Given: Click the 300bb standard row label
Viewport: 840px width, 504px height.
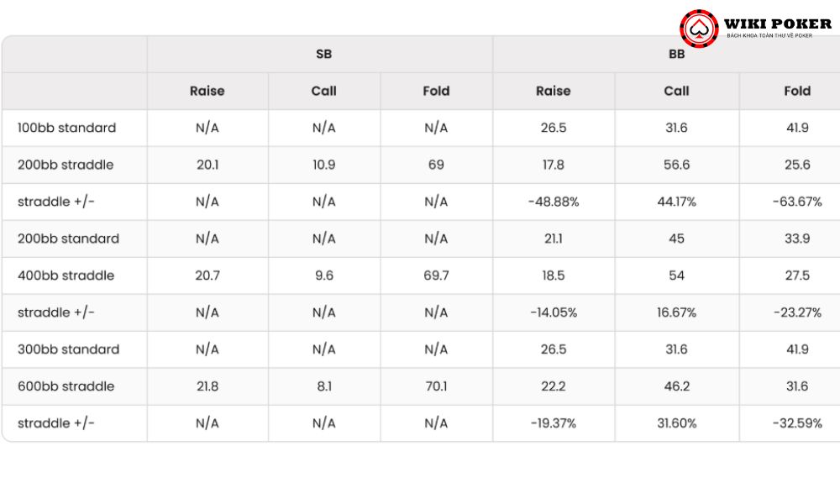Looking at the screenshot, I should click(68, 349).
